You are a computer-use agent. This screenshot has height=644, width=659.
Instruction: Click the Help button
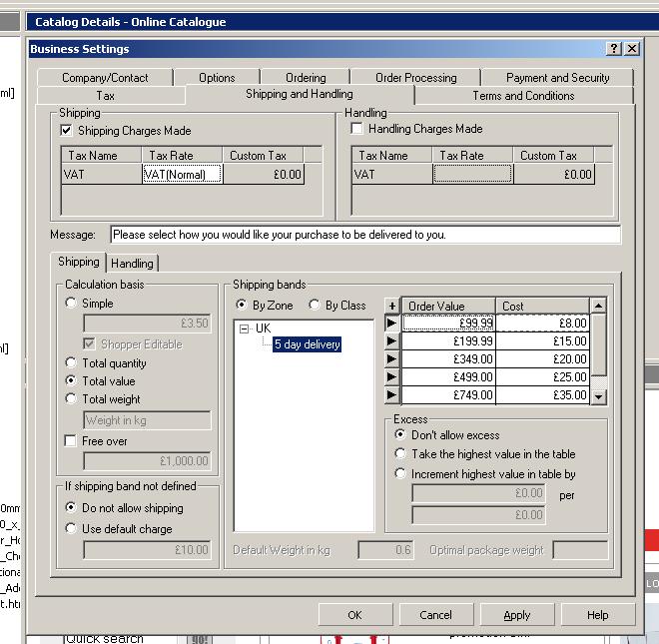[598, 615]
